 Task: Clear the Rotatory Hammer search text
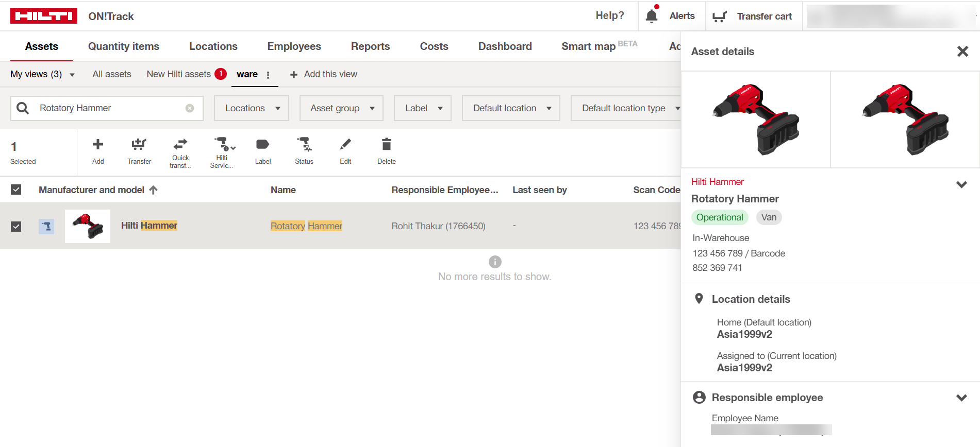point(190,108)
